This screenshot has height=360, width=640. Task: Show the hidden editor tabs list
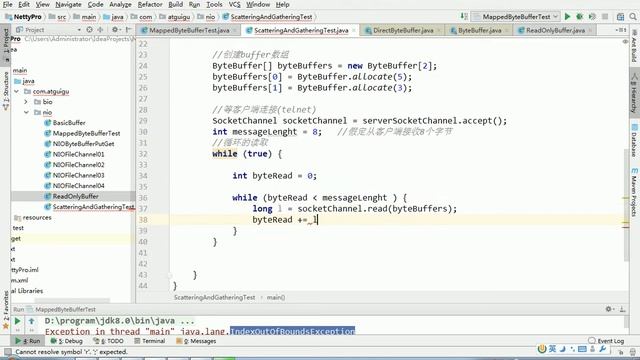[x=620, y=30]
